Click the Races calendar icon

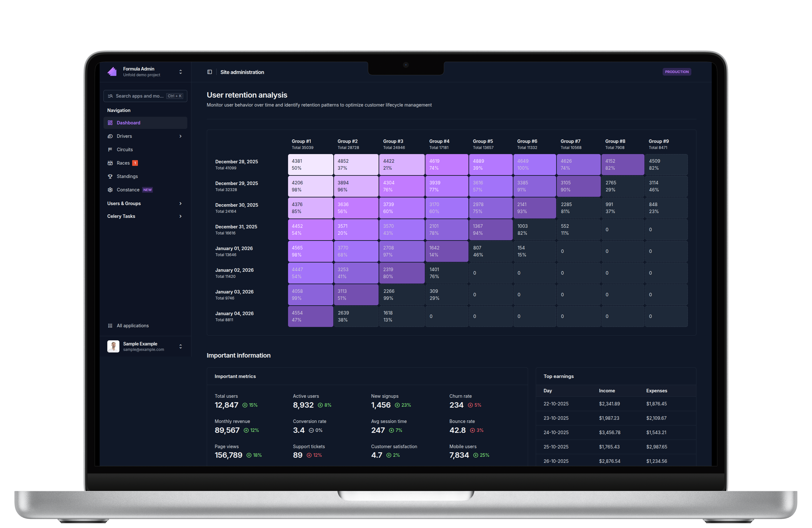[110, 163]
